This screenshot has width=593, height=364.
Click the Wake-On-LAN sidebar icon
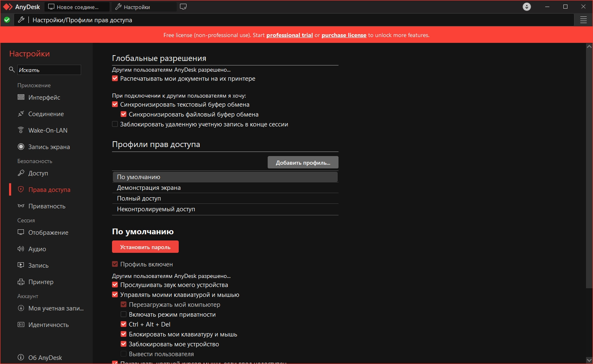pos(21,130)
